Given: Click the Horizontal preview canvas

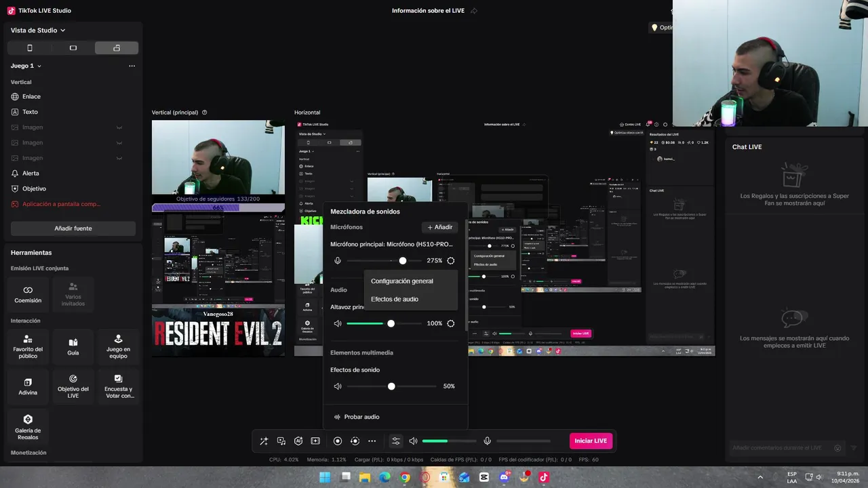Looking at the screenshot, I should [505, 239].
